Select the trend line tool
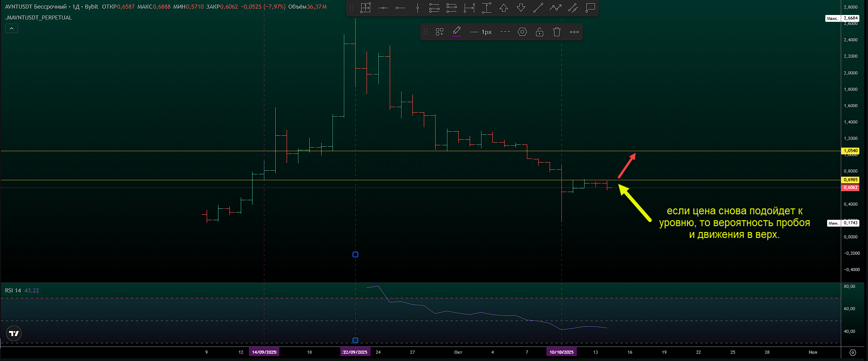 (x=538, y=8)
